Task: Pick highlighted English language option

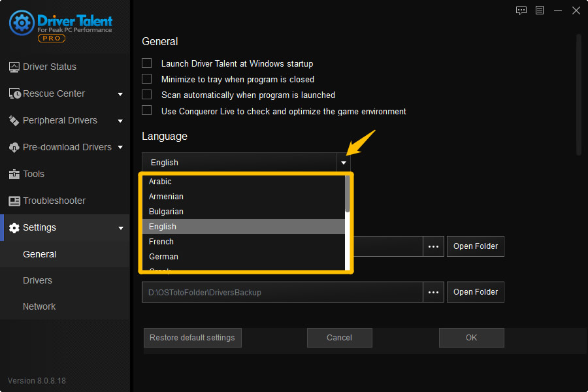Action: pos(244,227)
